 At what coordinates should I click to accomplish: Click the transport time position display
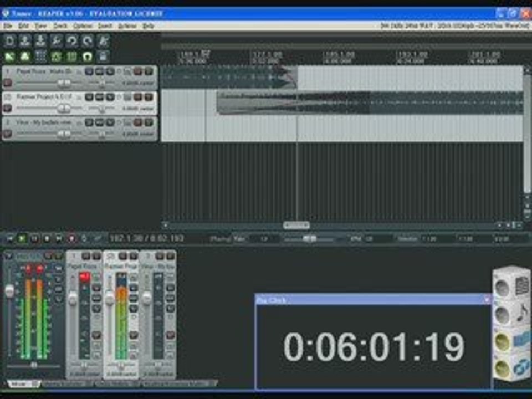point(146,238)
